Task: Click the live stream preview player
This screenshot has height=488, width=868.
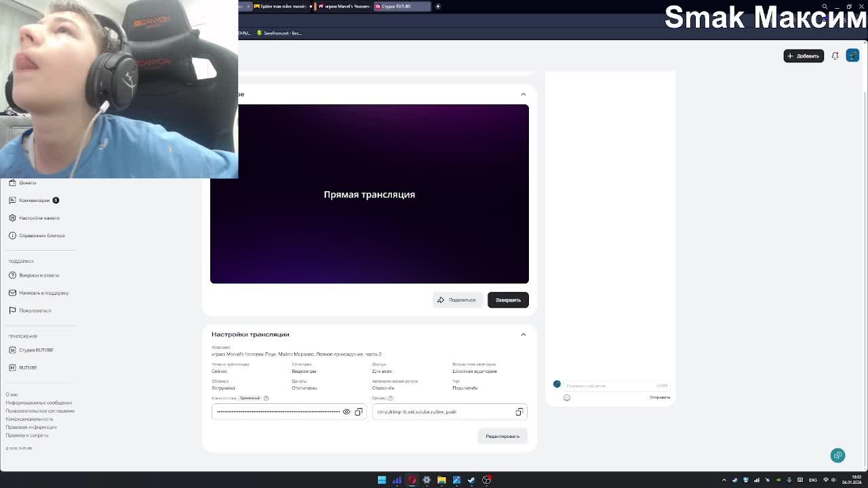Action: (x=370, y=194)
